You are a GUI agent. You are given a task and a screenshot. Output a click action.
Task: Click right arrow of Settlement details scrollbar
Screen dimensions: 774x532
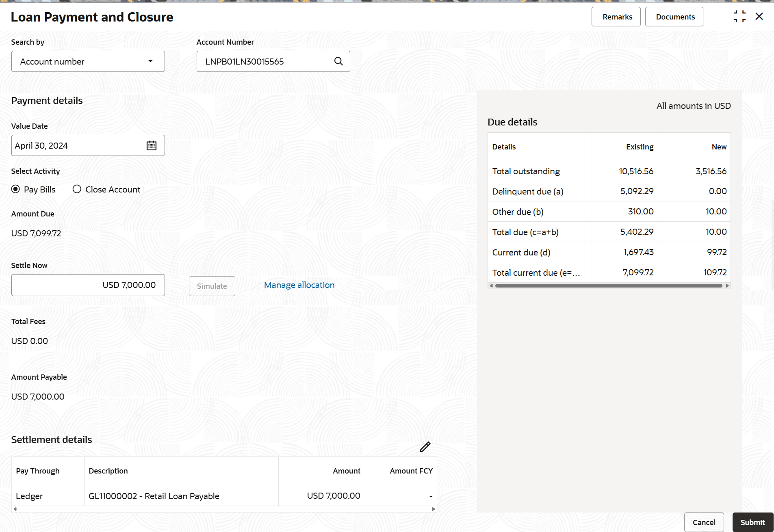(x=434, y=509)
